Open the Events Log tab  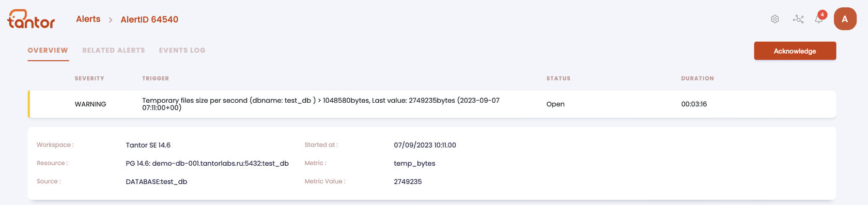(x=182, y=50)
